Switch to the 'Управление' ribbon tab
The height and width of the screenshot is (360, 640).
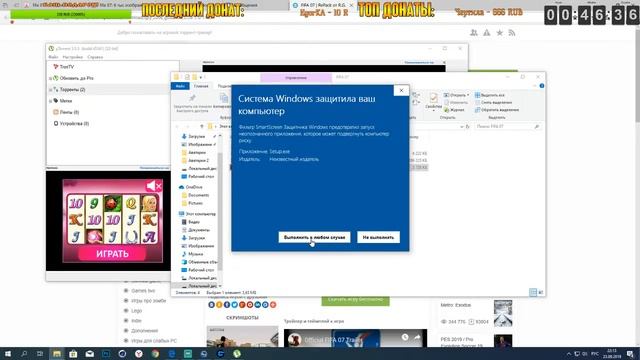click(296, 77)
